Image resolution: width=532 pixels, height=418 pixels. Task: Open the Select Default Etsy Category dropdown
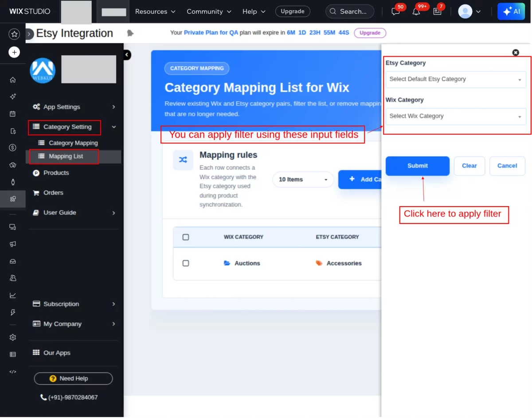[456, 79]
